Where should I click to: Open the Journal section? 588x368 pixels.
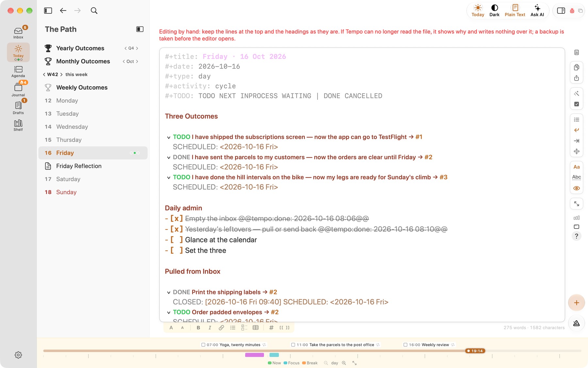(x=18, y=89)
